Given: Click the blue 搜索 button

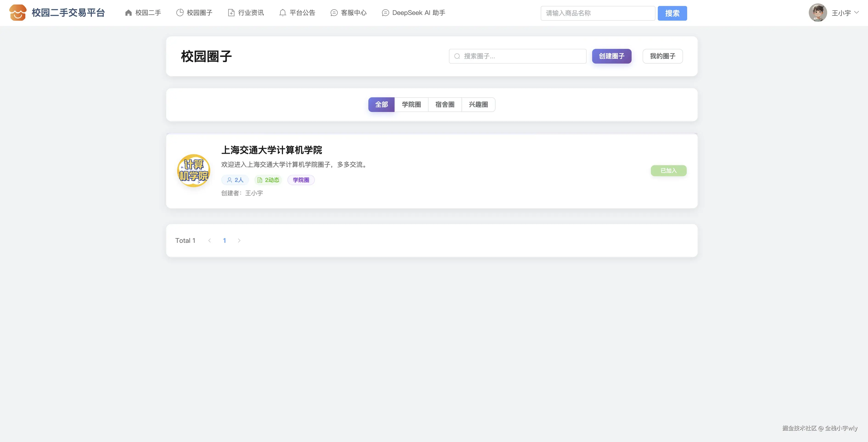Looking at the screenshot, I should point(672,13).
